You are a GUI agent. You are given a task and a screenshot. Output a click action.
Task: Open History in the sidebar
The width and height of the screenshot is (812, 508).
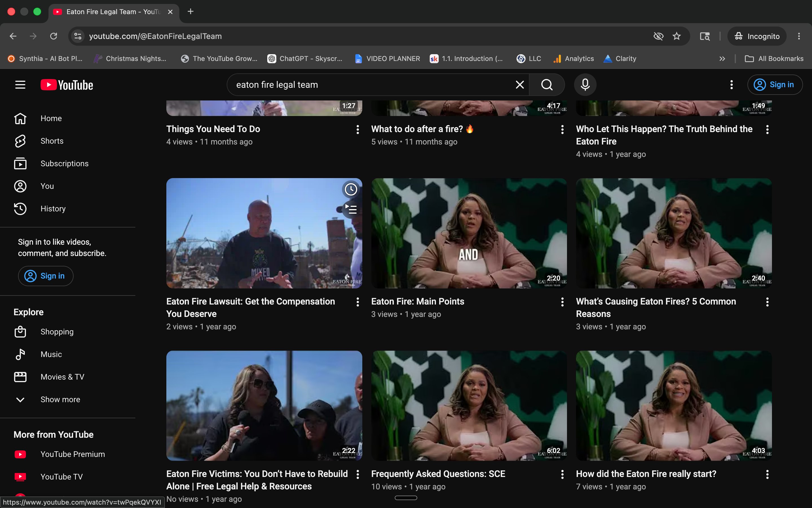click(68, 209)
